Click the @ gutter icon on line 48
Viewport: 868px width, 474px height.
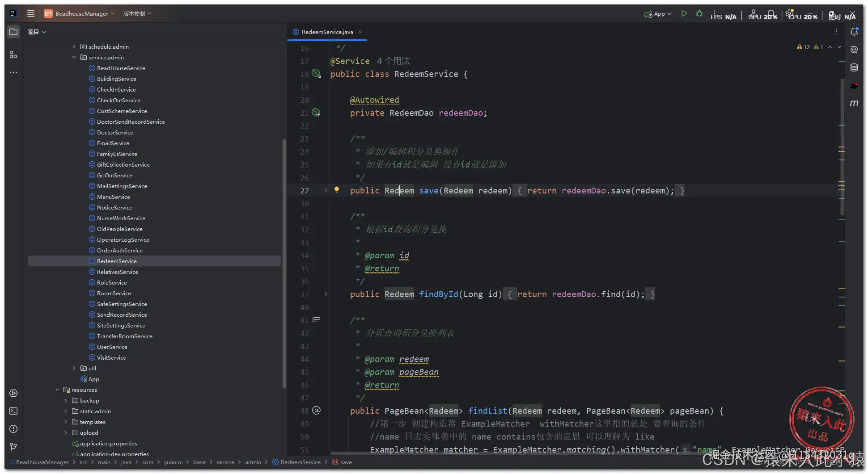point(316,410)
